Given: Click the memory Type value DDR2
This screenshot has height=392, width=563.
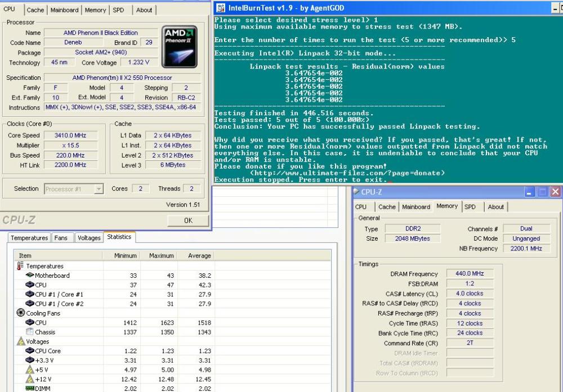Looking at the screenshot, I should click(x=413, y=228).
